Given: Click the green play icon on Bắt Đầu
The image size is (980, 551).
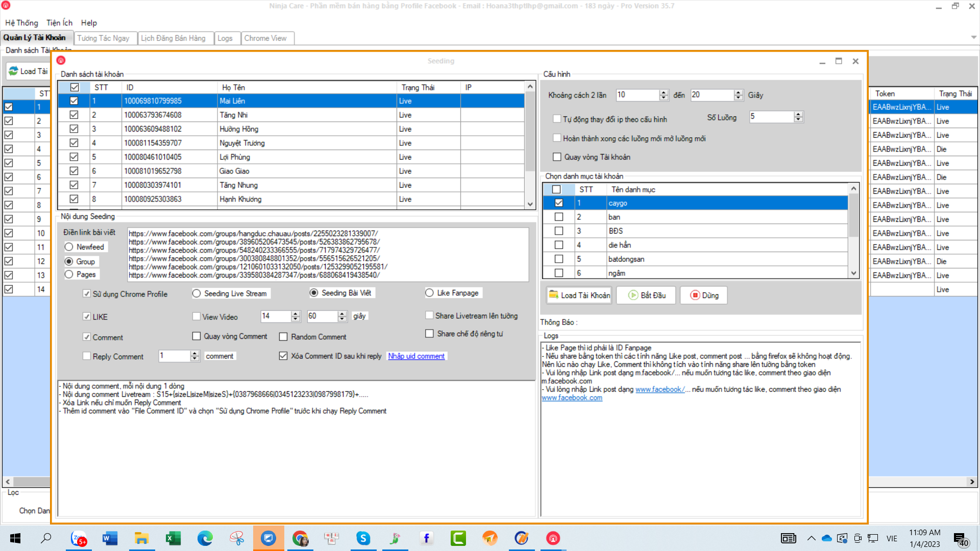Looking at the screenshot, I should [633, 295].
